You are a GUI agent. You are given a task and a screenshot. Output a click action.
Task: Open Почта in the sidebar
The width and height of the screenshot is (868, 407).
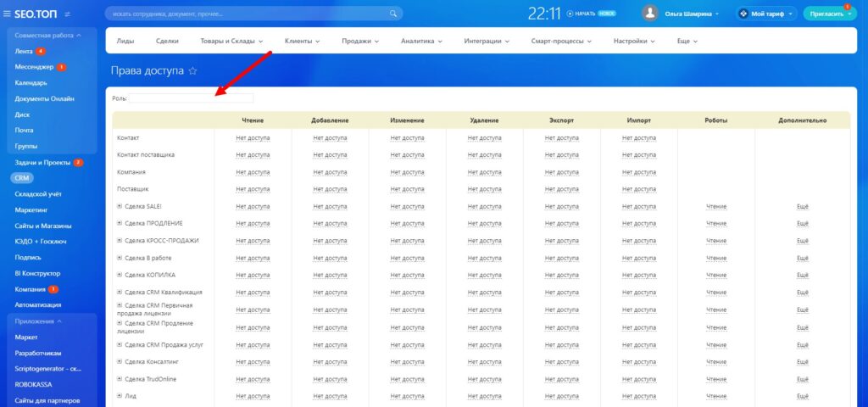[24, 130]
